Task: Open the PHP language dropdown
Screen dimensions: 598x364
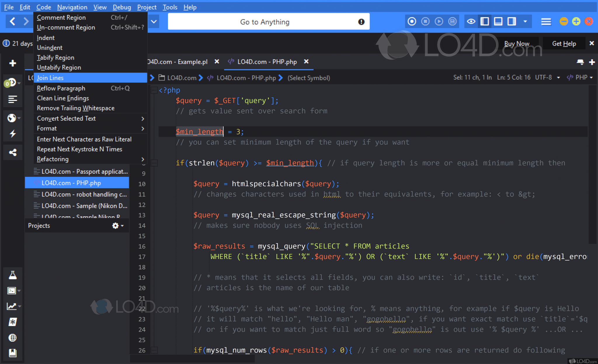Action: (581, 77)
